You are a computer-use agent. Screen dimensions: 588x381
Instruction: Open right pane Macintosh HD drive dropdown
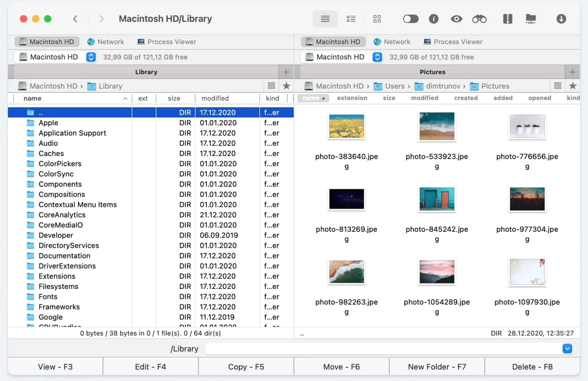click(377, 57)
